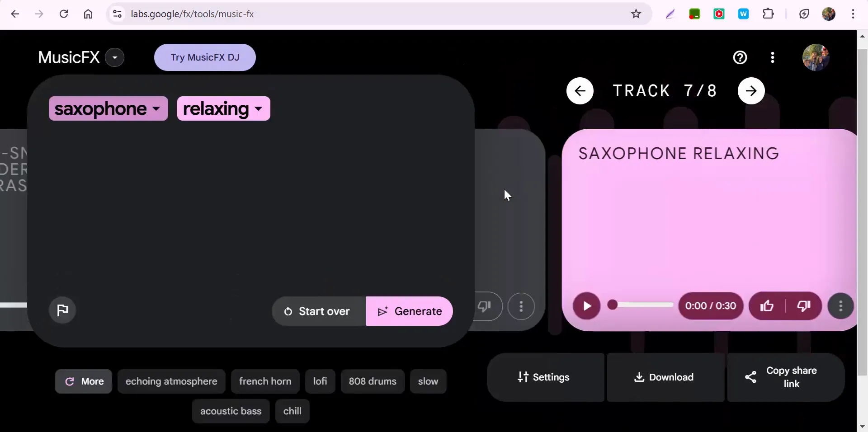The width and height of the screenshot is (868, 432).
Task: Expand the MusicFX tool switcher dropdown
Action: click(x=115, y=57)
